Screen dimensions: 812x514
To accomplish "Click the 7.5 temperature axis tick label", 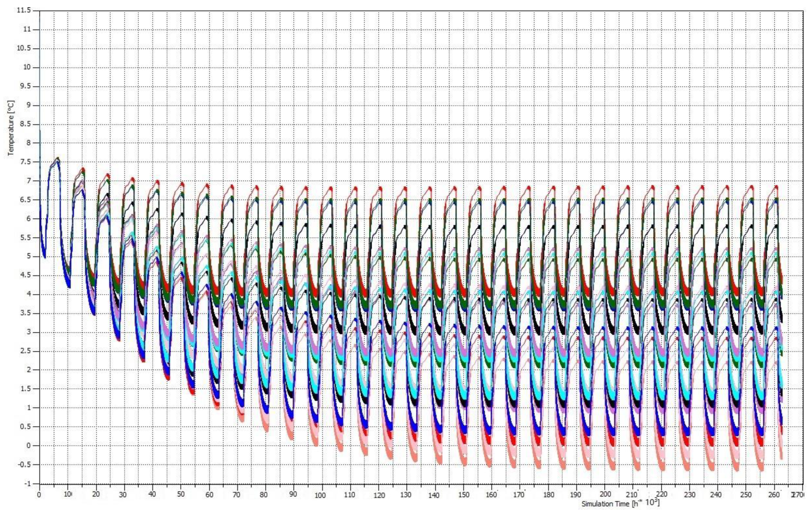I will click(x=25, y=162).
